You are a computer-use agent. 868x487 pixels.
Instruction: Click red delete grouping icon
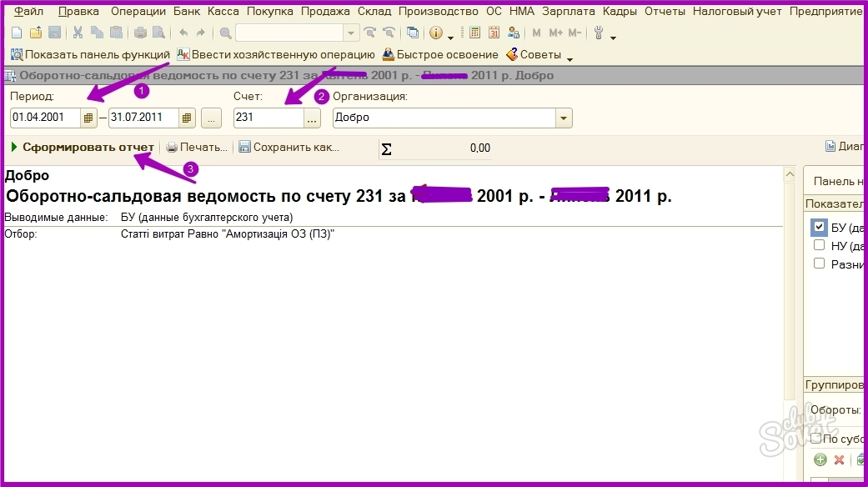pyautogui.click(x=839, y=459)
